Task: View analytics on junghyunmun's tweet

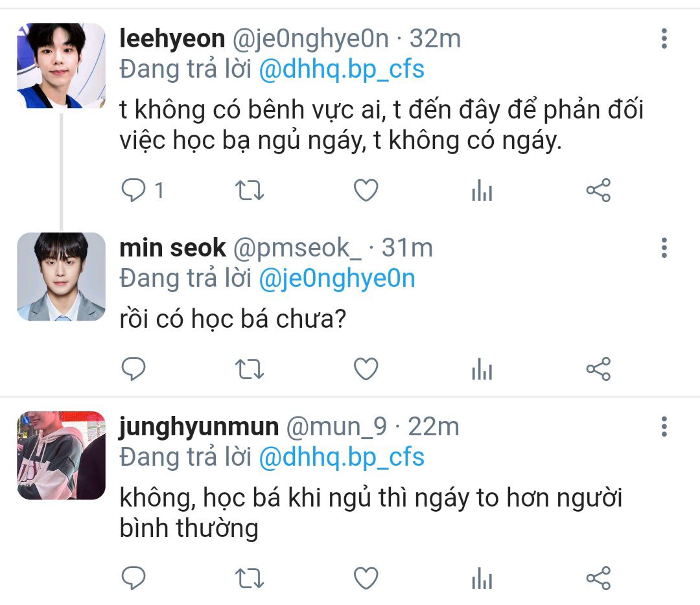Action: [x=482, y=578]
